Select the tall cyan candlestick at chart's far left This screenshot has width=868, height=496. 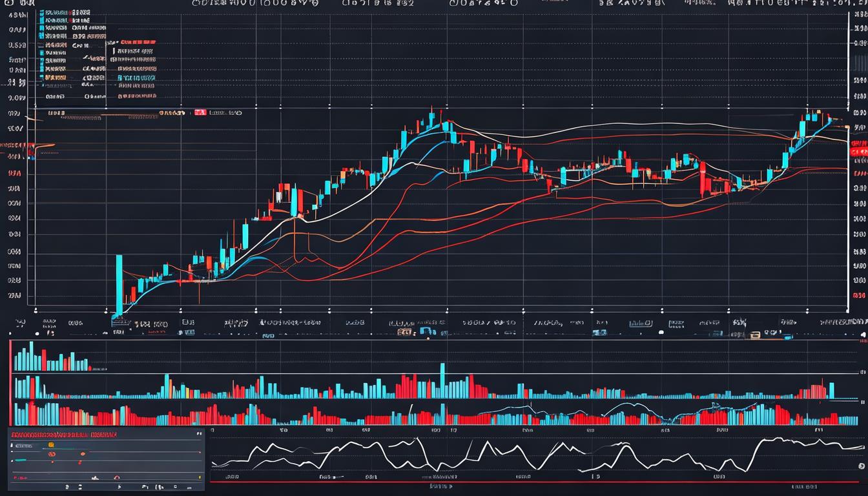119,284
